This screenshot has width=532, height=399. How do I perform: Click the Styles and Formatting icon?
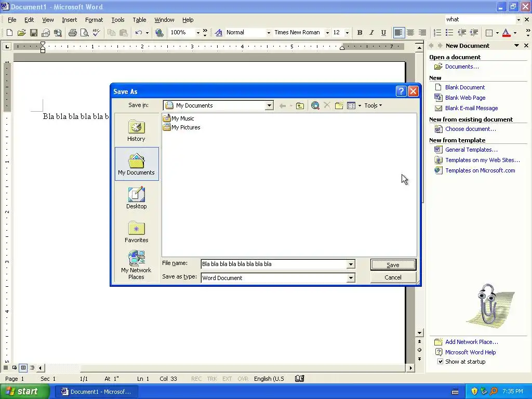point(219,33)
